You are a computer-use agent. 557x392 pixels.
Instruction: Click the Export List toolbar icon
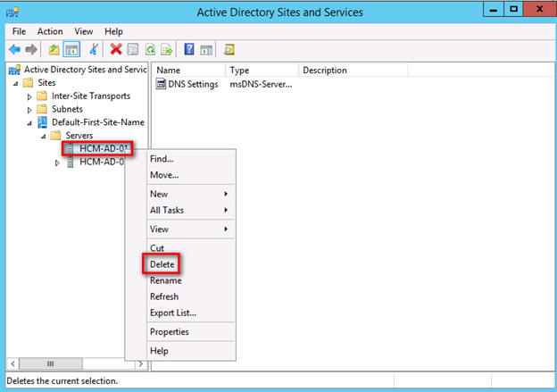(x=165, y=49)
